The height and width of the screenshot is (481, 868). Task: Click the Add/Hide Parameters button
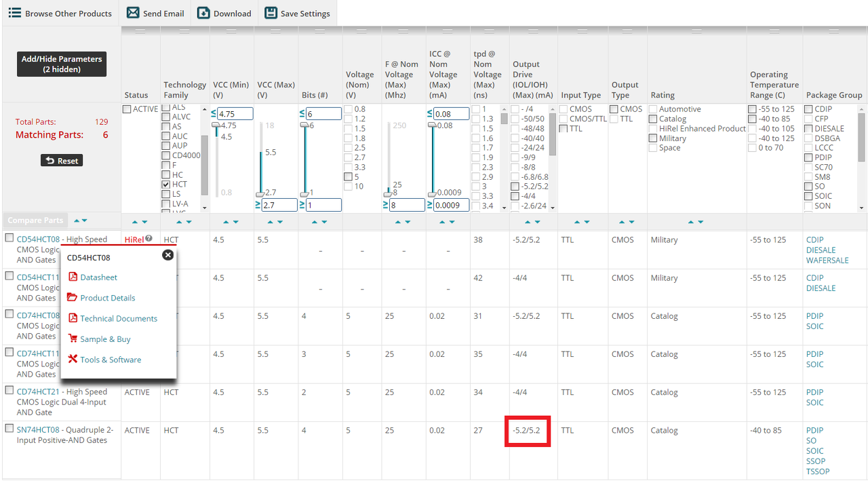point(62,64)
